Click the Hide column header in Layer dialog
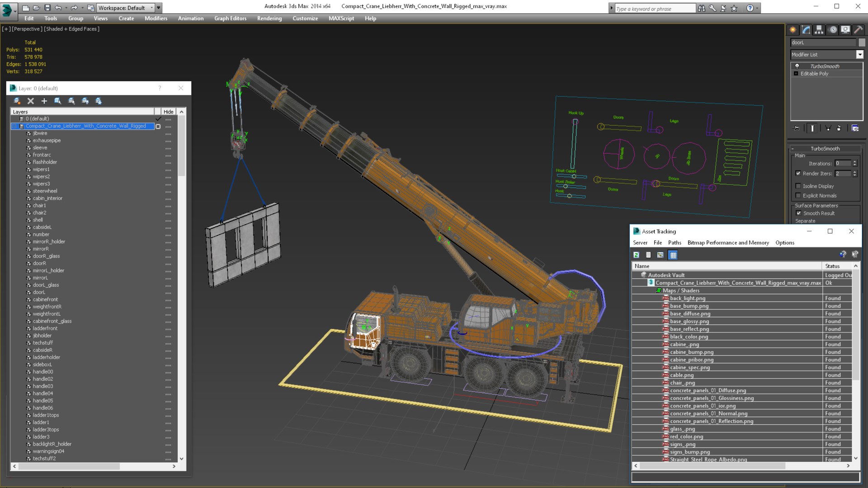 coord(168,112)
